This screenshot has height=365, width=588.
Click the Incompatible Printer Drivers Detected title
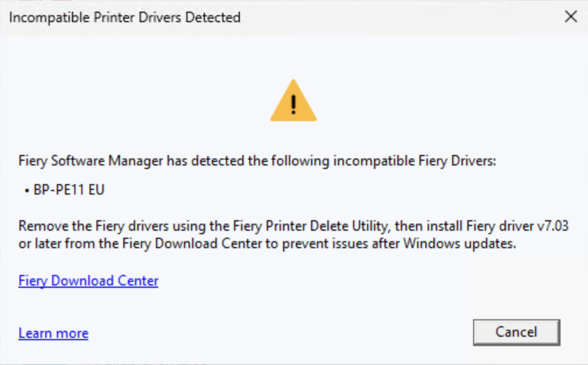pos(125,18)
